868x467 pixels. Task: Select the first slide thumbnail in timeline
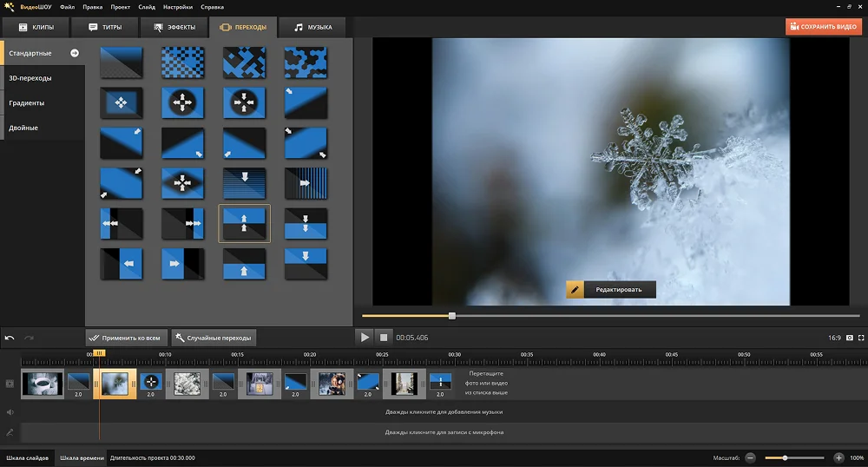pyautogui.click(x=43, y=383)
